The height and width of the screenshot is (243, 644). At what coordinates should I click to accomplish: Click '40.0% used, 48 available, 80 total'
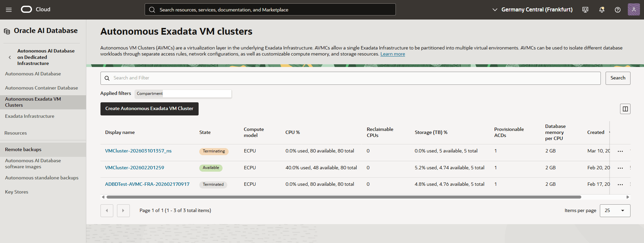click(321, 168)
